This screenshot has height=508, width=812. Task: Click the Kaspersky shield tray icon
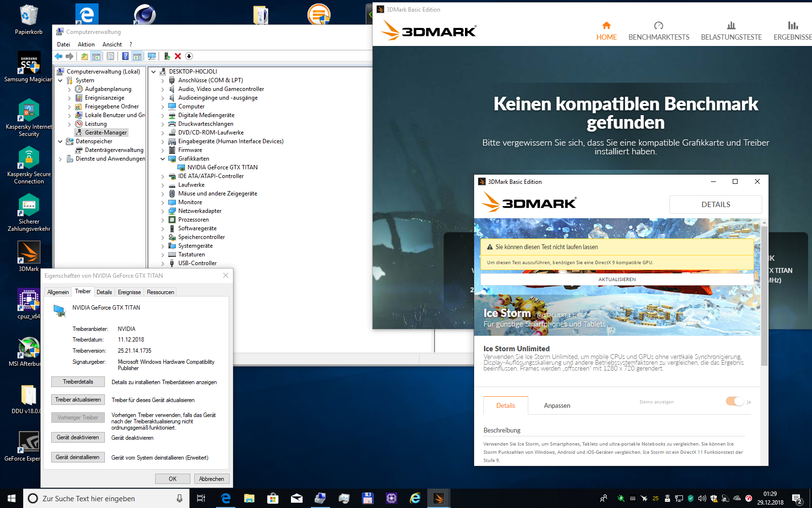(691, 498)
